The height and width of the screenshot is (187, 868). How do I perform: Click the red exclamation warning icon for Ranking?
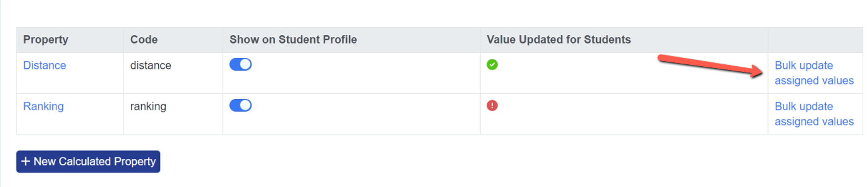(492, 106)
